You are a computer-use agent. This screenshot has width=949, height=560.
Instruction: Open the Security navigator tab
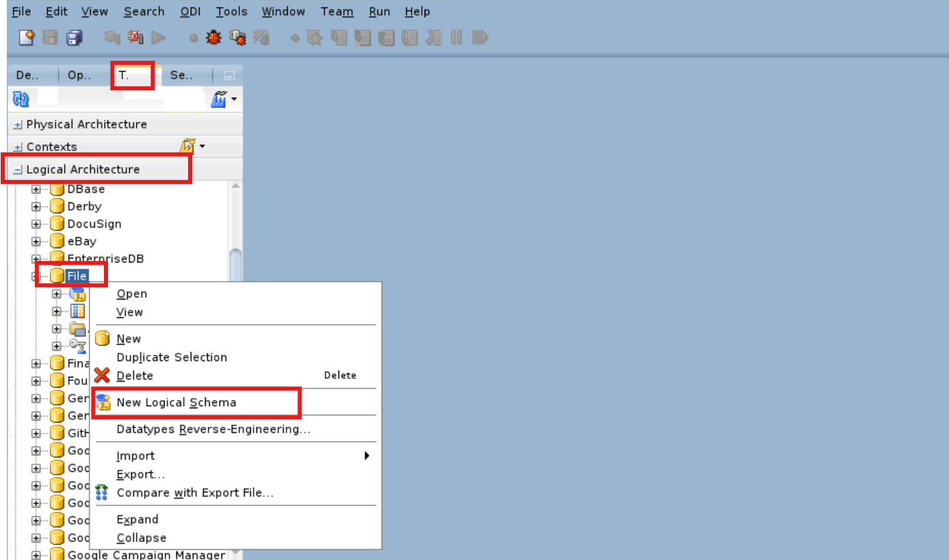point(183,75)
